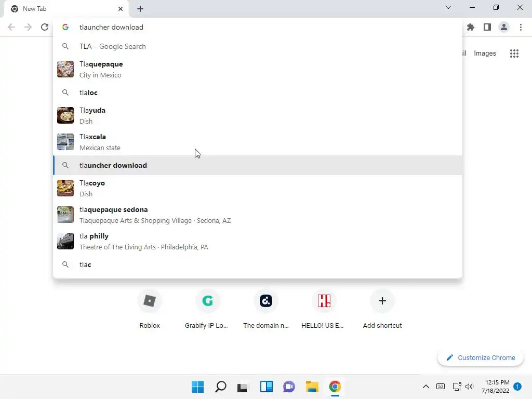Open the Widgets taskbar icon
The width and height of the screenshot is (532, 399).
(x=267, y=387)
